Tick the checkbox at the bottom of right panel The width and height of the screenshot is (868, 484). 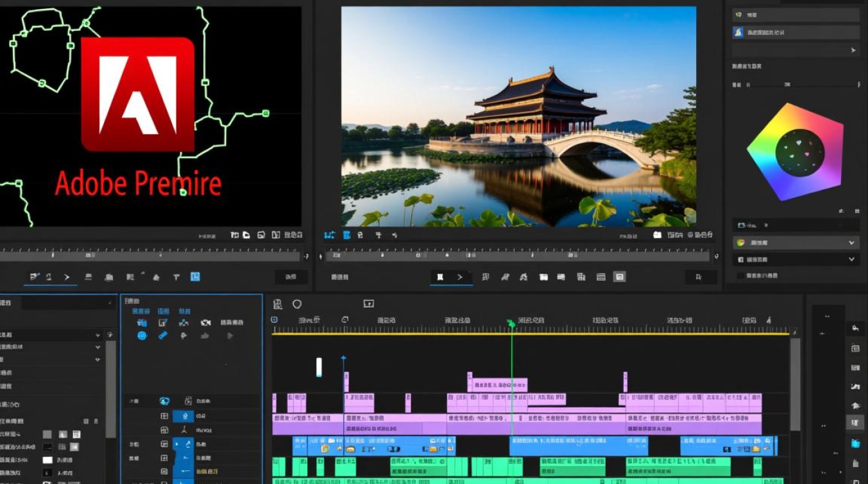(x=741, y=276)
